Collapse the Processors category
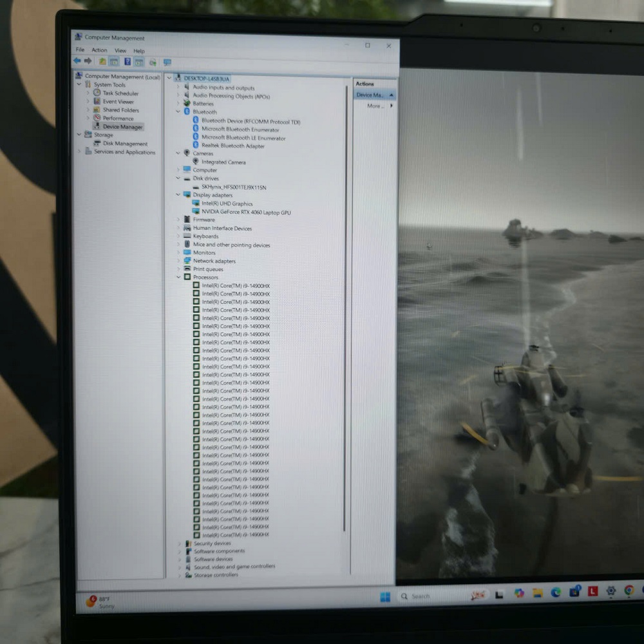Viewport: 644px width, 644px height. coord(178,277)
